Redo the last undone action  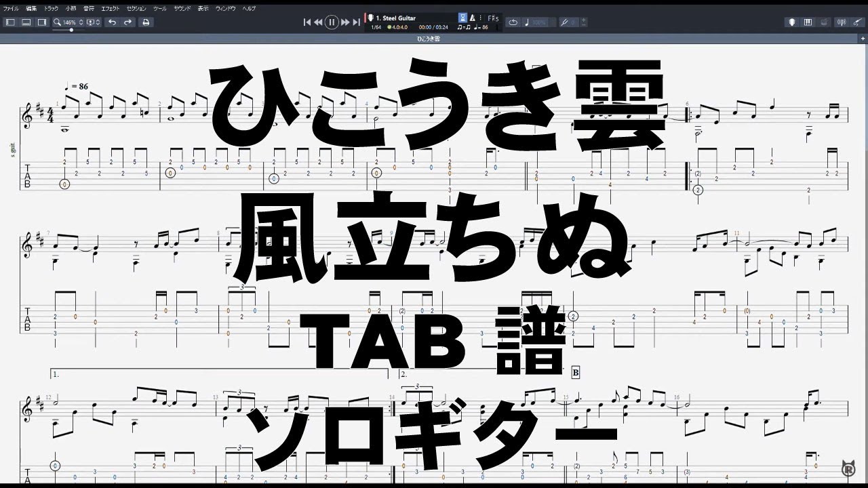(128, 22)
